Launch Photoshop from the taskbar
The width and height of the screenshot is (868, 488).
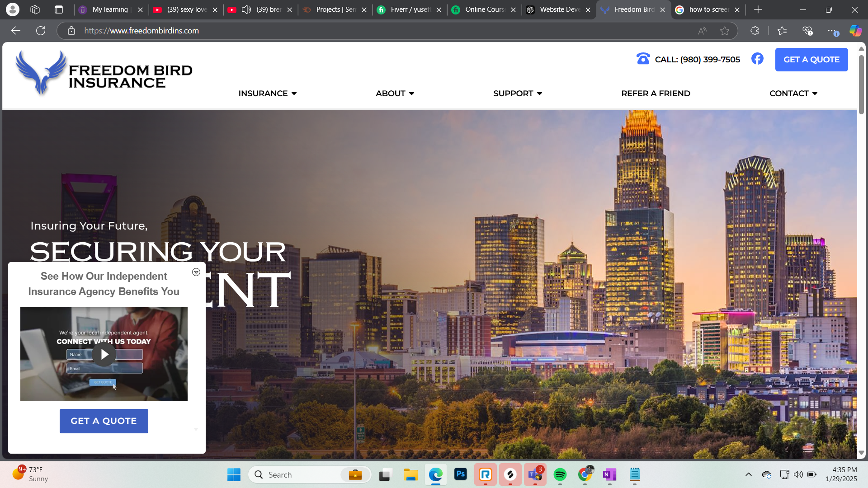[460, 474]
